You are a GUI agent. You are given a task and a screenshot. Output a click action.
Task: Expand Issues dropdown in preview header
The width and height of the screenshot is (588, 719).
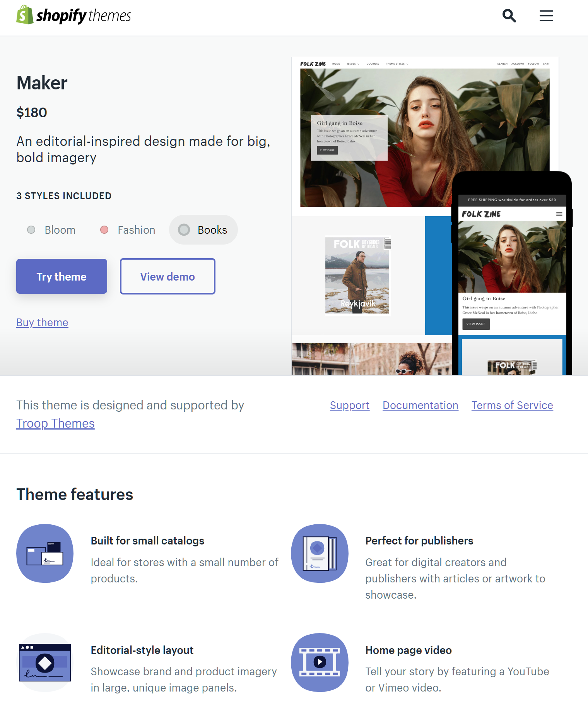[x=353, y=64]
